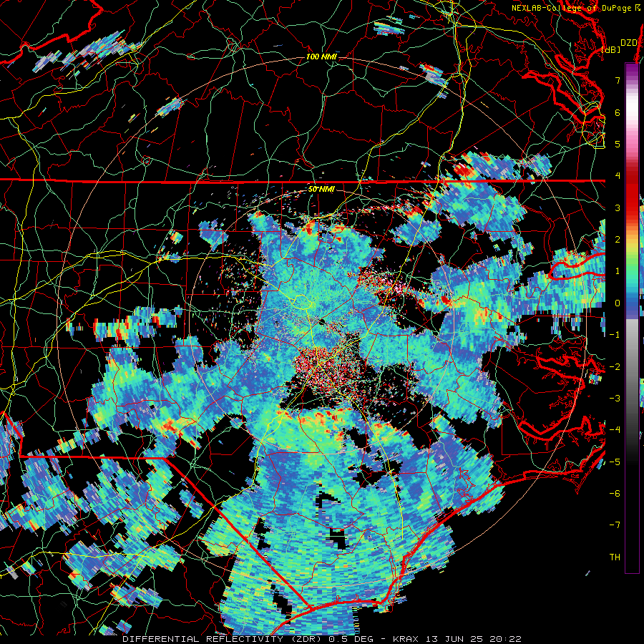Click the "-4" value on the dB scale
Screen dimensions: 644x644
615,429
